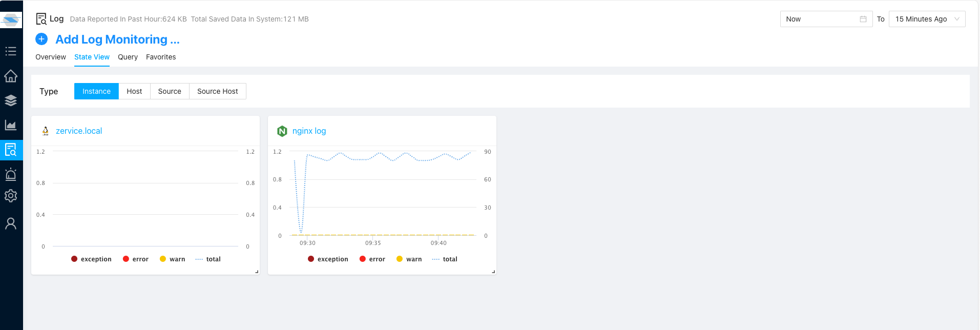Screen dimensions: 980x330
Task: Expand the 15 Minutes Ago dropdown
Action: (x=927, y=19)
